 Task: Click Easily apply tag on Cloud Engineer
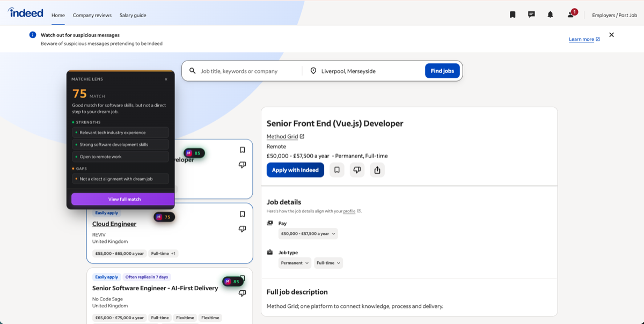tap(106, 213)
